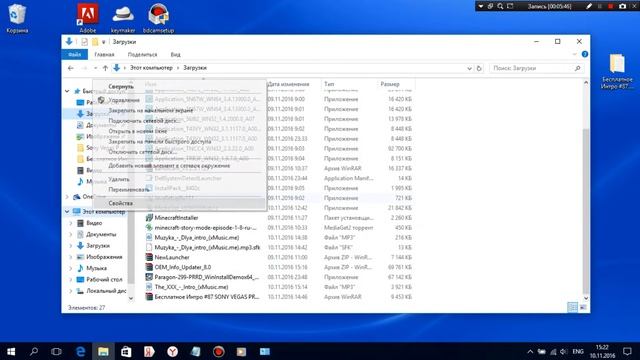Click the Explorer help question mark icon
The height and width of the screenshot is (360, 640).
[x=584, y=54]
